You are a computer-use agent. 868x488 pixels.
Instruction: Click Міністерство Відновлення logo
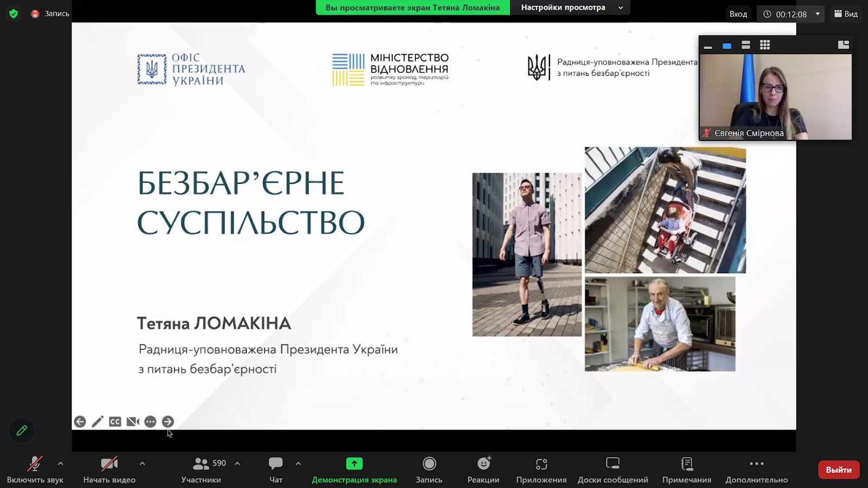point(391,69)
